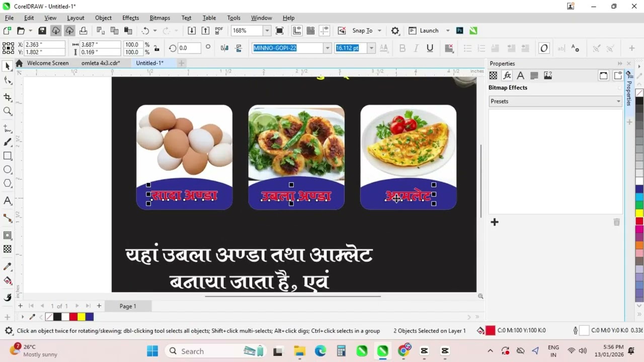Open the Layout menu

point(75,18)
